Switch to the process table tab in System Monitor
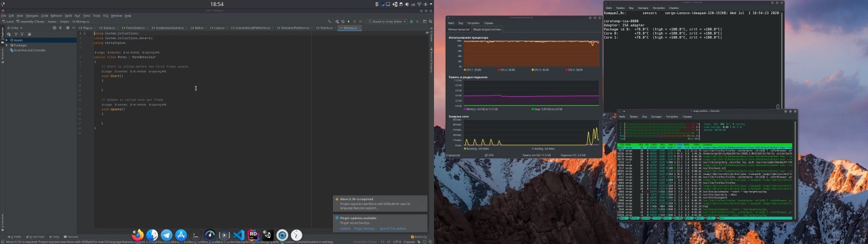The height and width of the screenshot is (244, 868). point(458,29)
